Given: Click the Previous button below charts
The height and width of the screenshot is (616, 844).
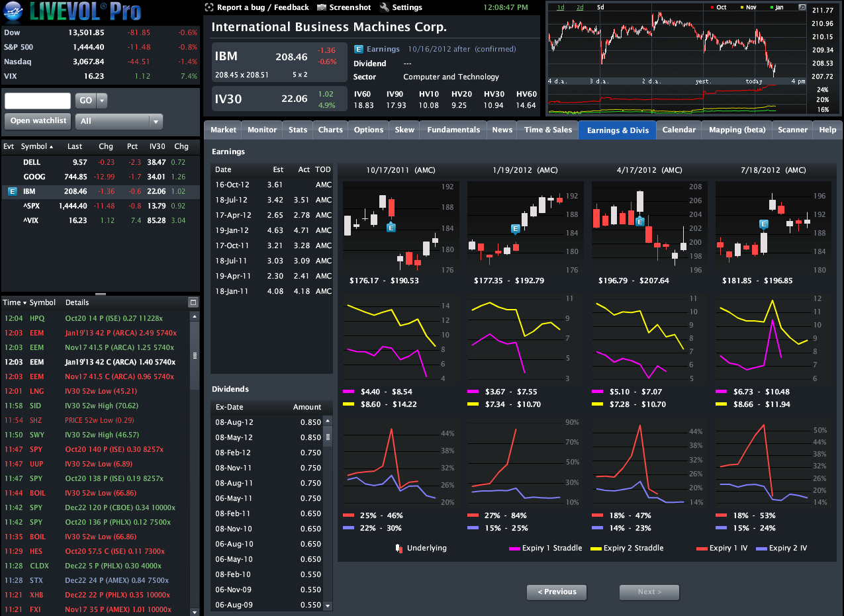Looking at the screenshot, I should [557, 592].
